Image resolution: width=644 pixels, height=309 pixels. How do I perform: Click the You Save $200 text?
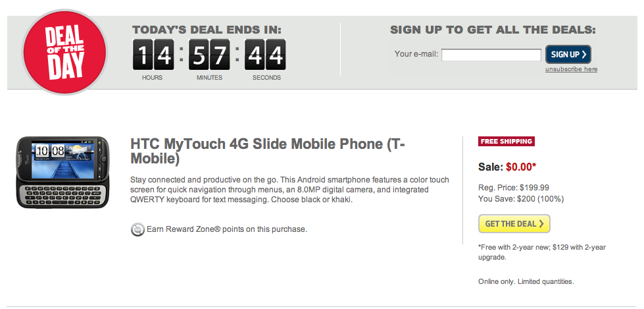pyautogui.click(x=521, y=198)
